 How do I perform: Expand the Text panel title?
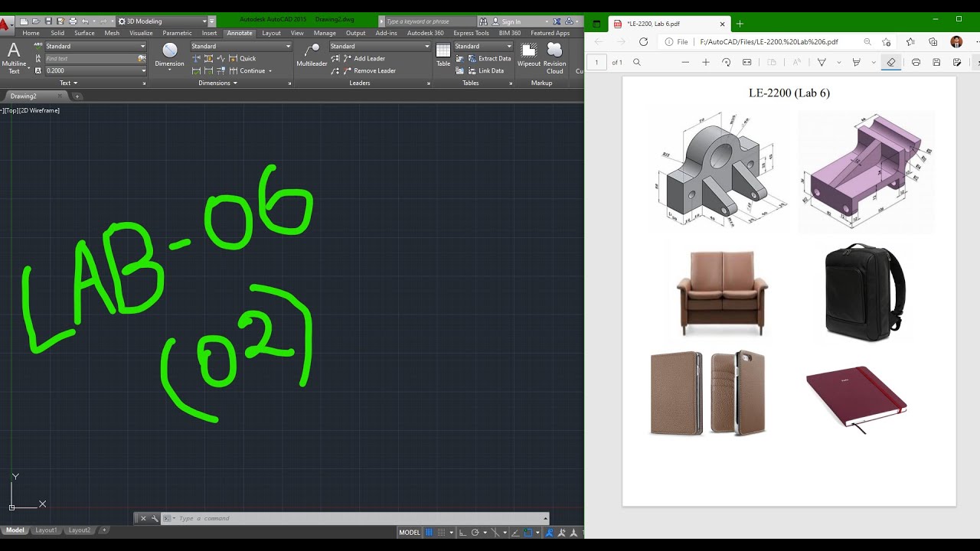(68, 83)
